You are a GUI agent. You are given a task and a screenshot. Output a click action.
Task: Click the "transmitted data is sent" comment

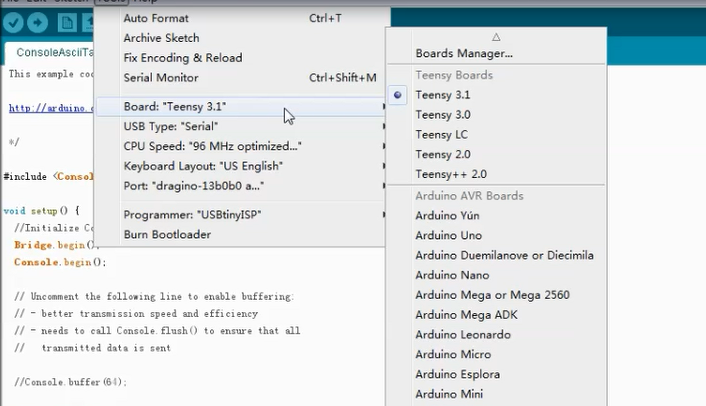tap(93, 348)
